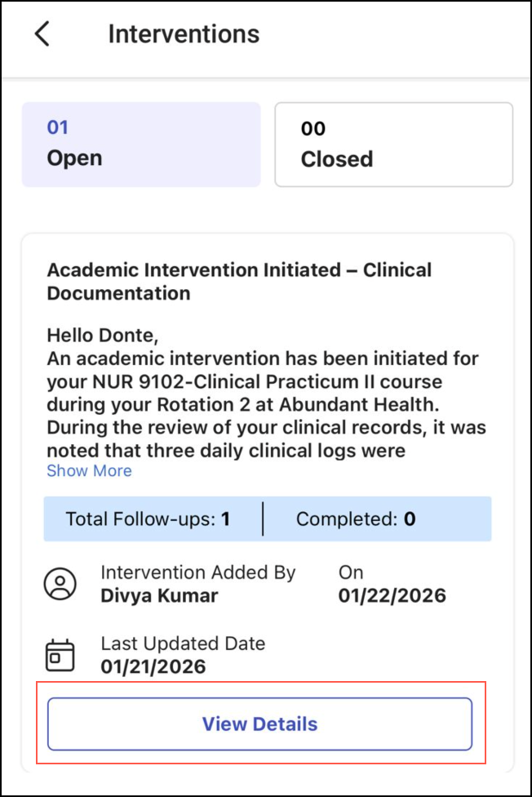The width and height of the screenshot is (532, 797).
Task: Click the Last Updated Date label
Action: coord(183,643)
